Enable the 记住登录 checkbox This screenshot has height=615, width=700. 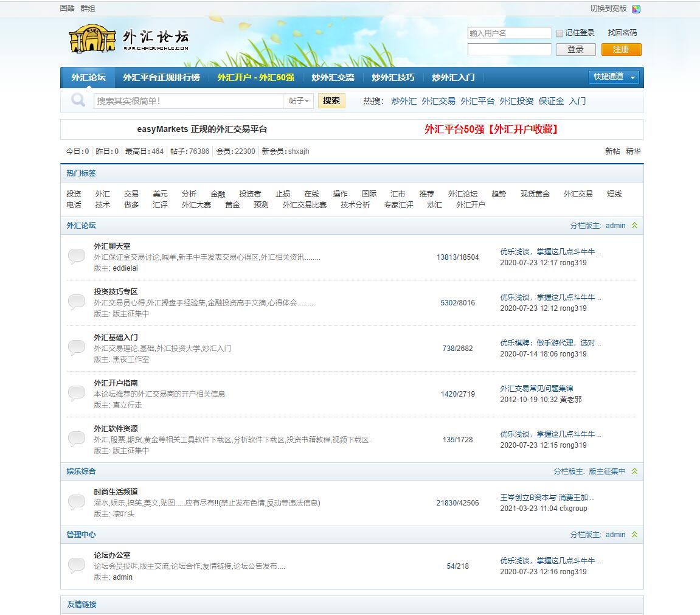(560, 33)
